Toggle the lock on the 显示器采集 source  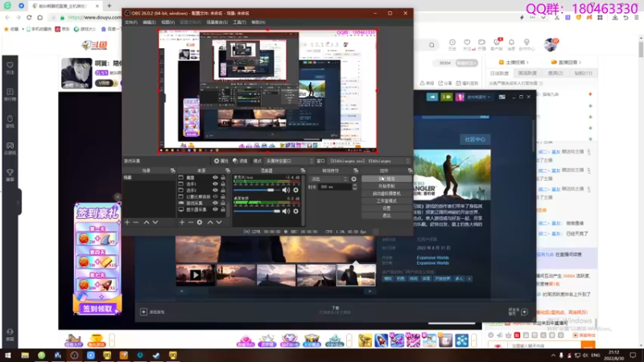(223, 209)
